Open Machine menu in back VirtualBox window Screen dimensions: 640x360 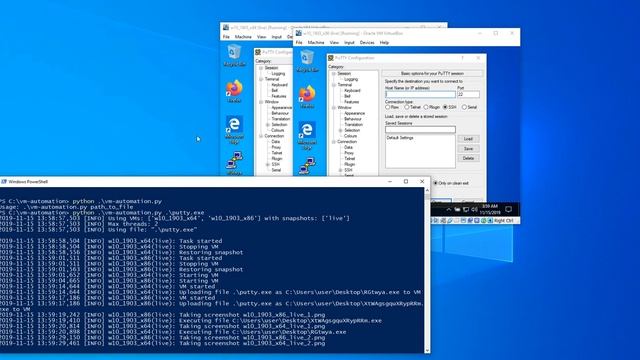[x=243, y=37]
